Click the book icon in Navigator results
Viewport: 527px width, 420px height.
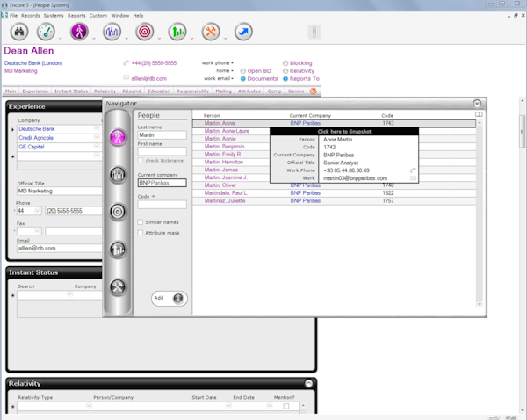(479, 115)
